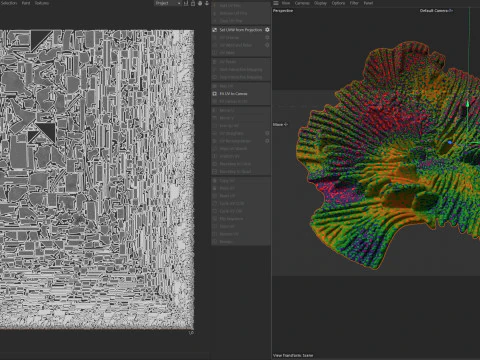Open the Paint menu
Image resolution: width=480 pixels, height=360 pixels.
coord(26,3)
